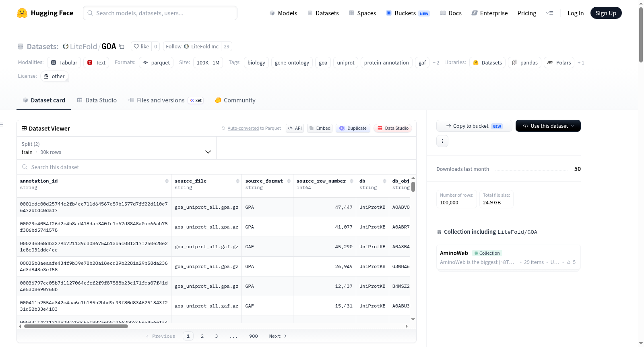Open the Use this dataset dropdown
Screen dimensions: 644x347
[x=548, y=126]
